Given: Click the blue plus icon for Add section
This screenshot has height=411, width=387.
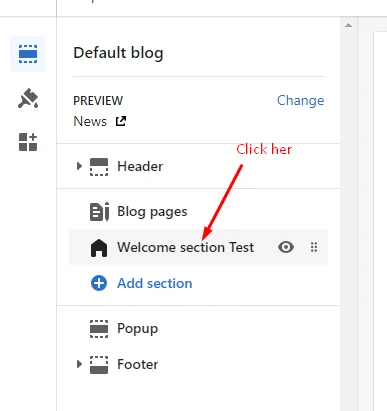Looking at the screenshot, I should point(99,283).
